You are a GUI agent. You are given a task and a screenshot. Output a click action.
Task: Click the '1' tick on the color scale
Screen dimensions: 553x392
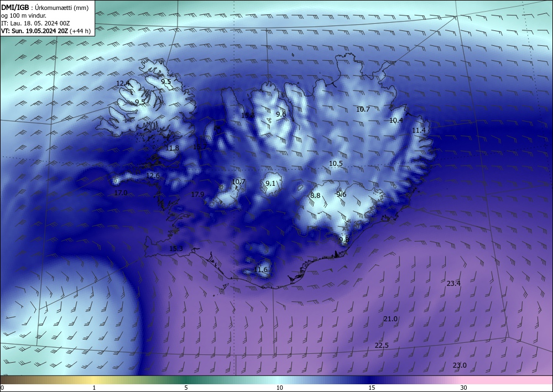point(94,388)
